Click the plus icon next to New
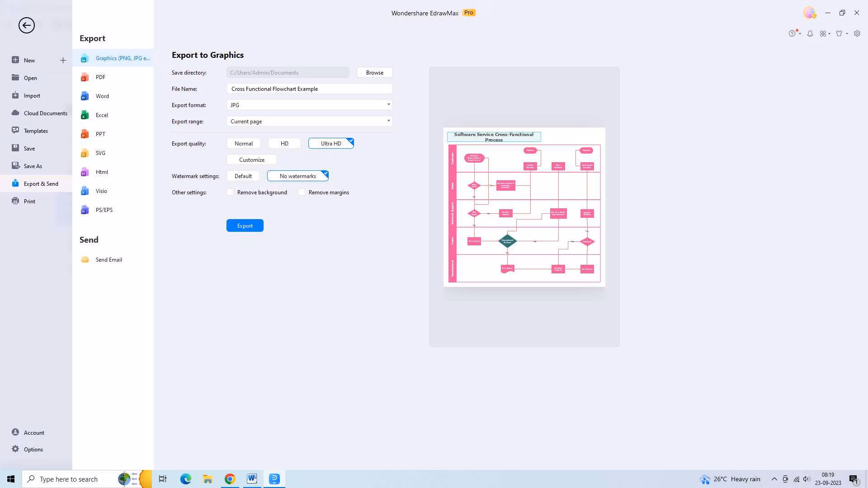Viewport: 868px width, 488px height. 63,60
